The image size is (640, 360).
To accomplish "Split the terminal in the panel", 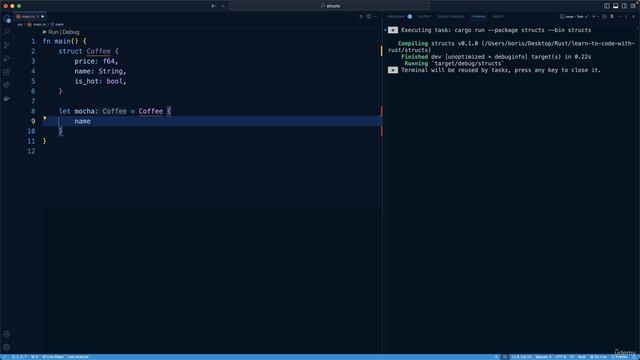I will (604, 16).
